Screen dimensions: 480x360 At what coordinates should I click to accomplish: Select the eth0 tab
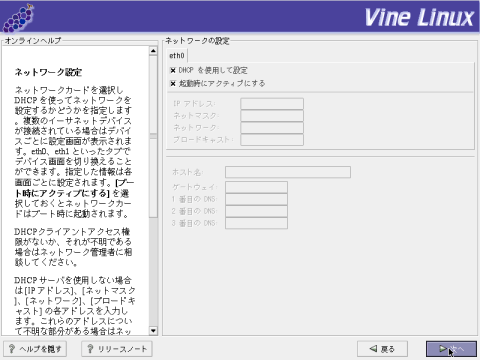tap(177, 55)
